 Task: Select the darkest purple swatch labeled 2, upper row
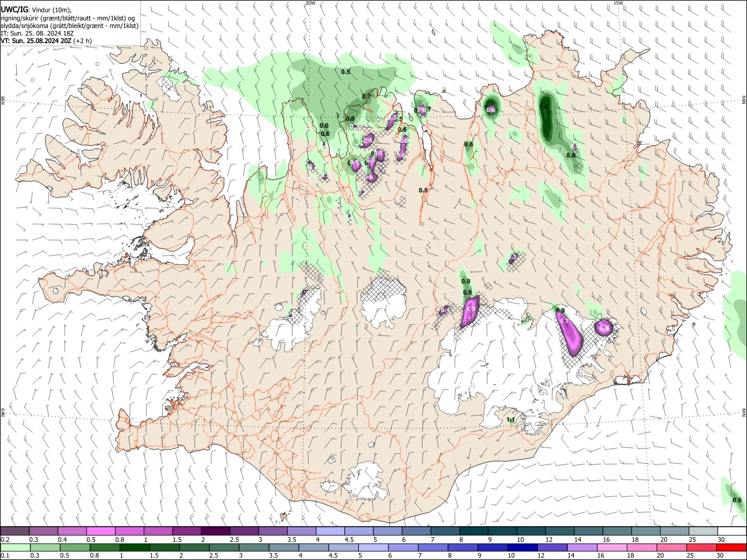215,531
